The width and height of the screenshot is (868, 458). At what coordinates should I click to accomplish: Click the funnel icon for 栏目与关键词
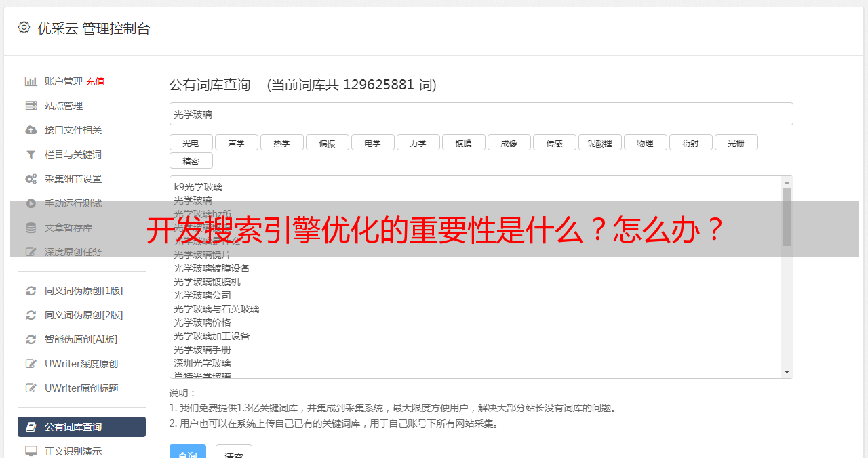31,154
